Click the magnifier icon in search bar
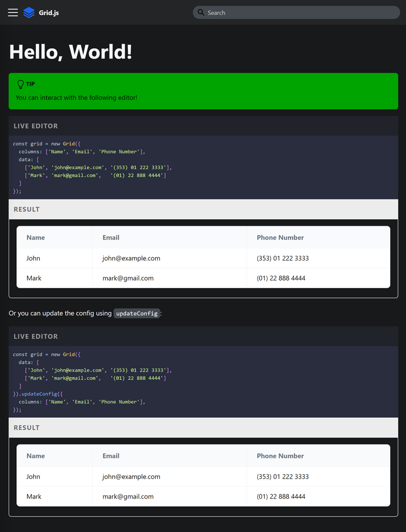Viewport: 406px width, 532px height. (x=201, y=13)
